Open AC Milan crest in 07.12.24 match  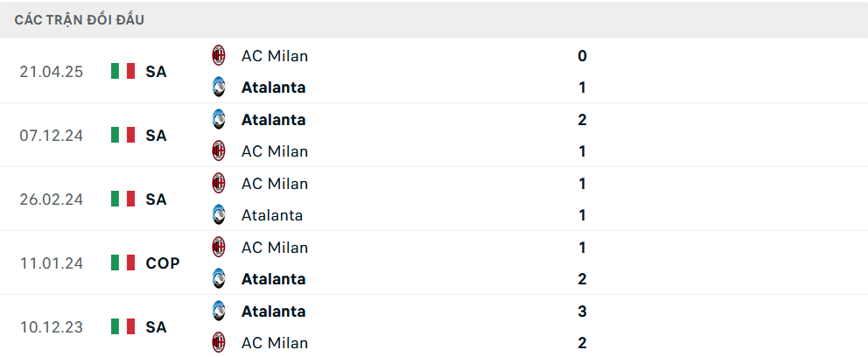click(x=219, y=151)
